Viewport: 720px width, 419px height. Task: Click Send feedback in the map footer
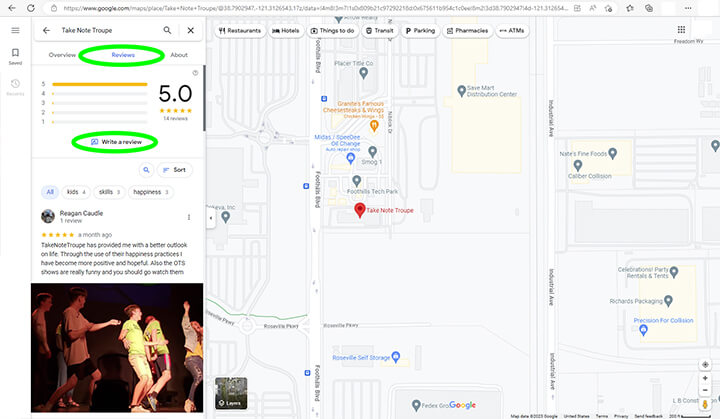pyautogui.click(x=648, y=416)
